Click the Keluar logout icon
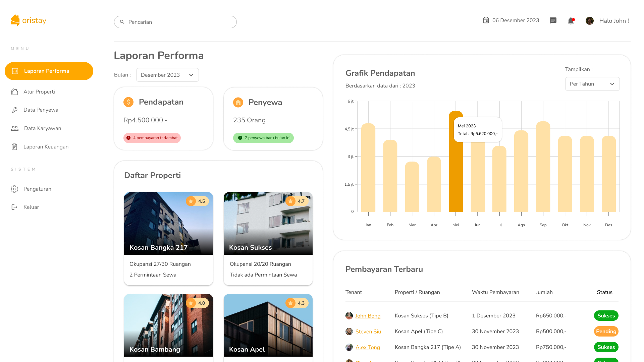Viewport: 644px width, 362px height. tap(14, 207)
